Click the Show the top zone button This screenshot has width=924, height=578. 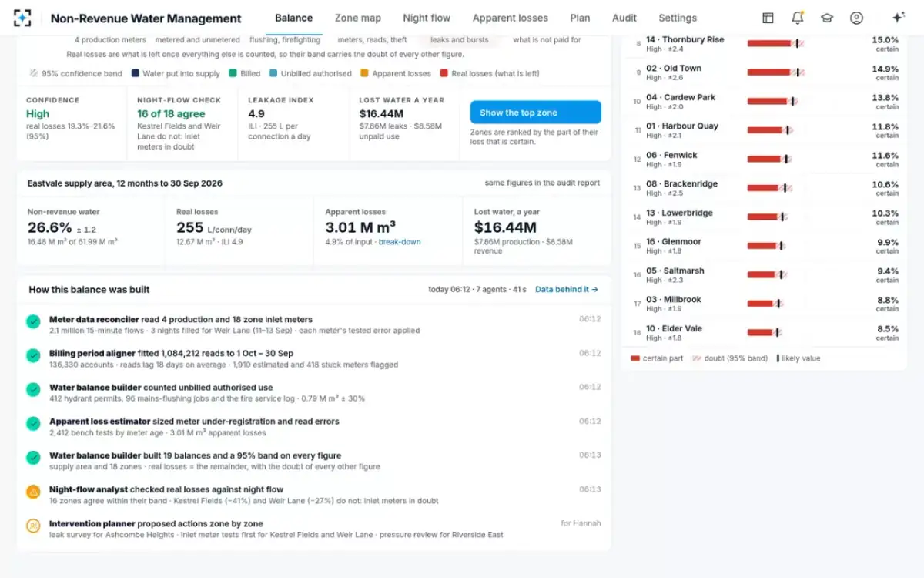535,113
